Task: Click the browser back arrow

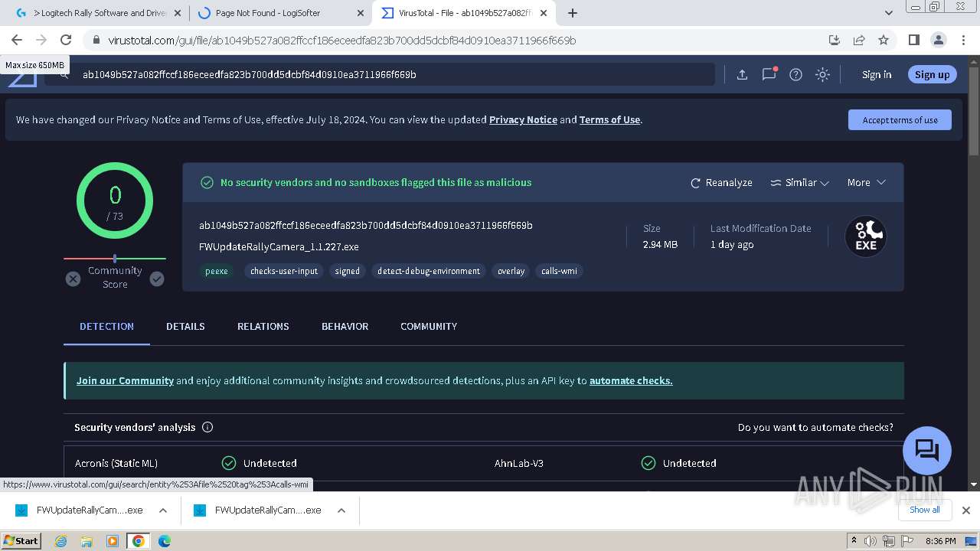Action: coord(17,40)
